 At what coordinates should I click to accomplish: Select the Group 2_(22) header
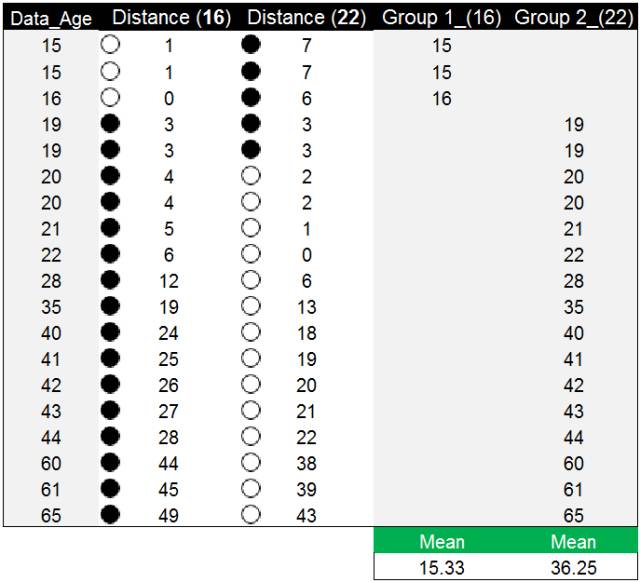click(x=573, y=18)
